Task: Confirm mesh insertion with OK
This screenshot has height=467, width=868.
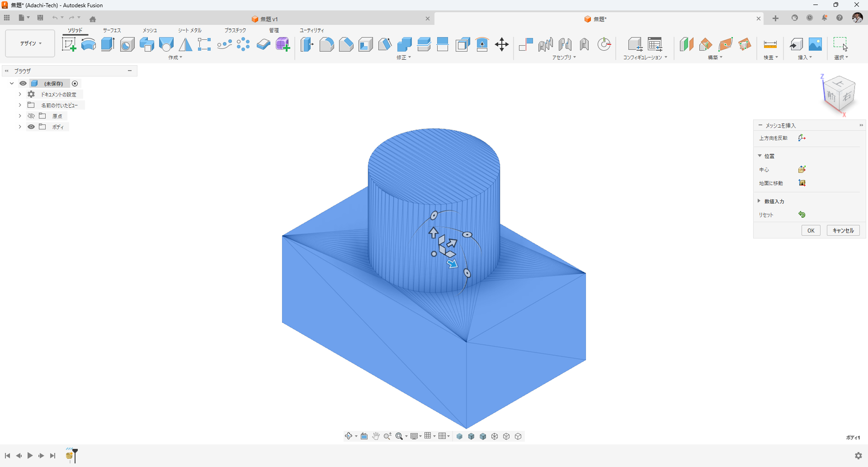Action: tap(811, 230)
